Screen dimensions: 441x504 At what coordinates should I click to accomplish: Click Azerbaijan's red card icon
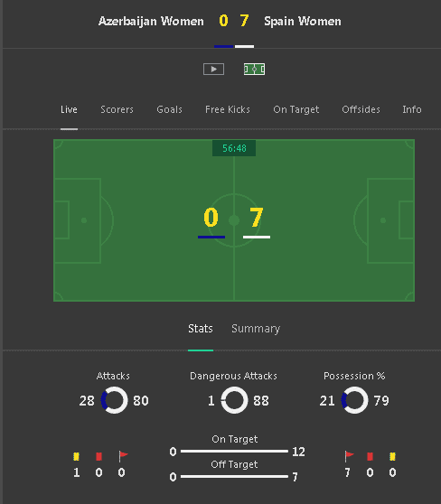[99, 456]
